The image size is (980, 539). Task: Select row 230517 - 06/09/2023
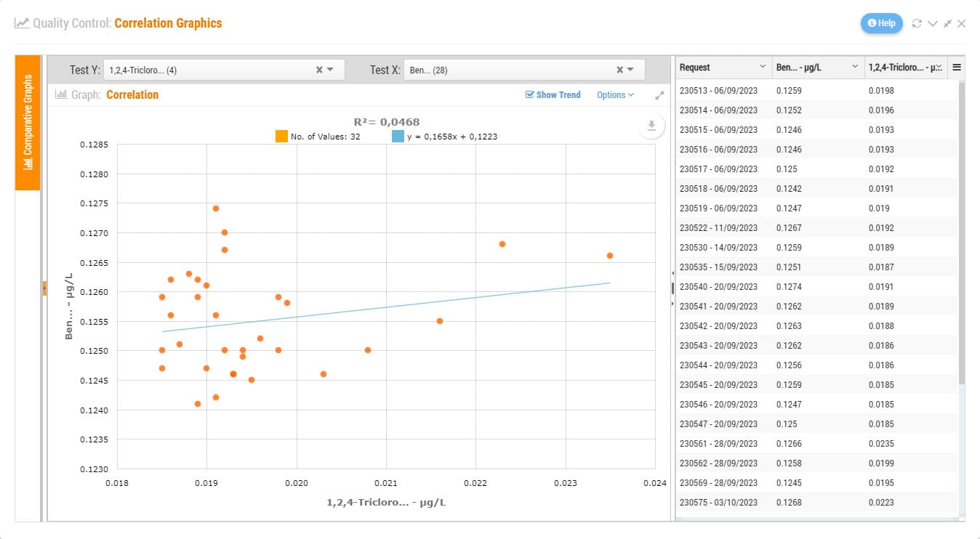pos(816,169)
